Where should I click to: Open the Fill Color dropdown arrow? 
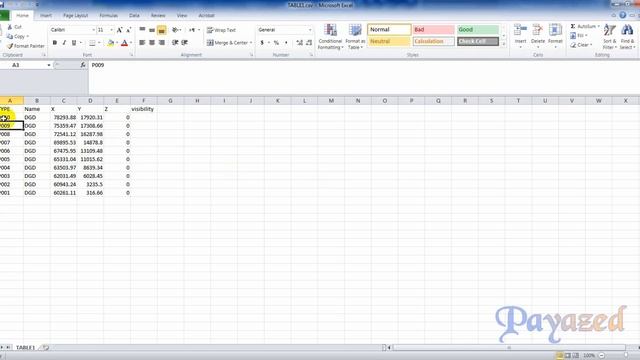[117, 43]
